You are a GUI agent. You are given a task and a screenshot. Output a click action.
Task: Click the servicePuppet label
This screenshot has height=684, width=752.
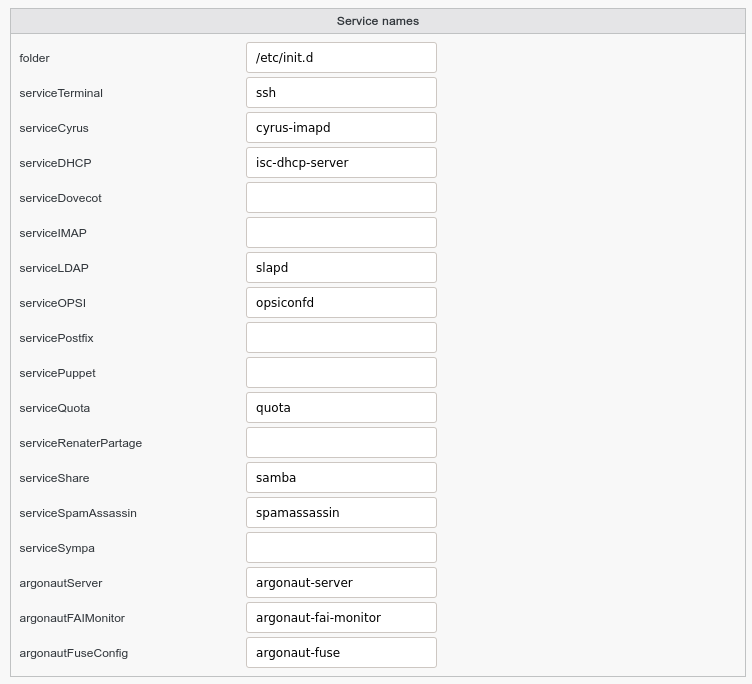tap(57, 373)
